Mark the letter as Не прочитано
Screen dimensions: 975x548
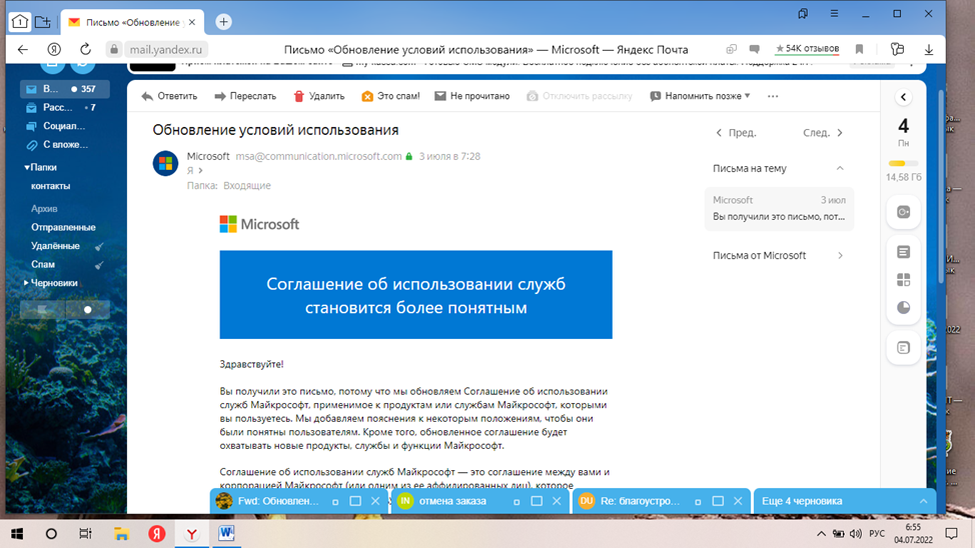pyautogui.click(x=472, y=96)
